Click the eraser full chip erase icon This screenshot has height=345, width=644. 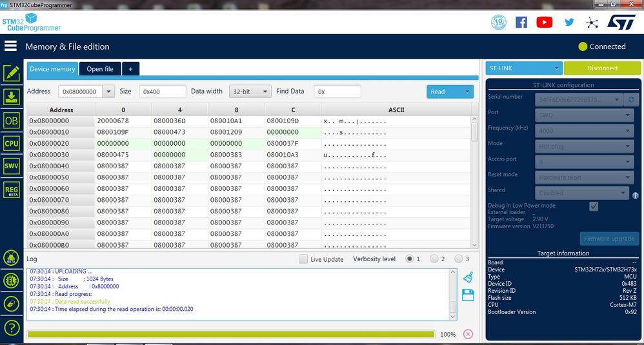tap(12, 304)
